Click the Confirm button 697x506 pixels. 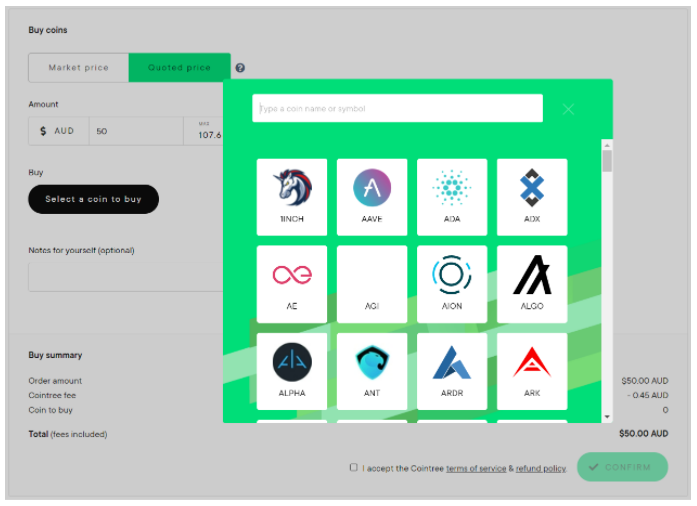coord(622,467)
